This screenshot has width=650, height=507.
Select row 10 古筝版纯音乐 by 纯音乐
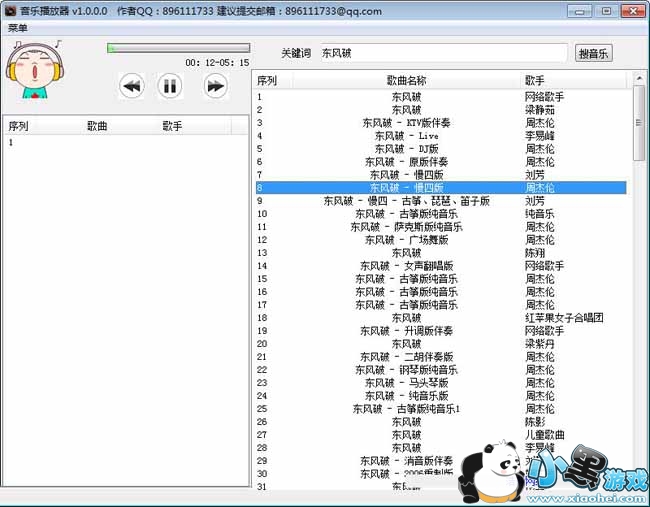point(441,214)
